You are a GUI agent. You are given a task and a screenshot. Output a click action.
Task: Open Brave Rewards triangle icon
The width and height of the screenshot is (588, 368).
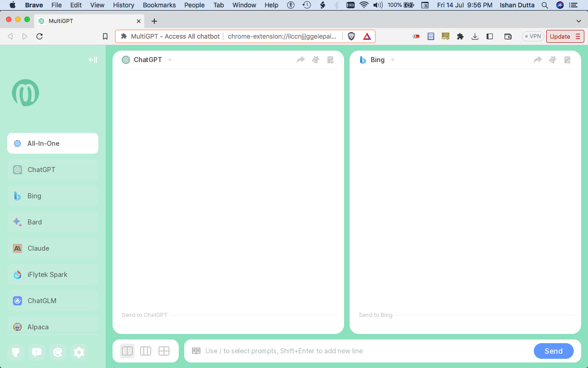click(367, 36)
